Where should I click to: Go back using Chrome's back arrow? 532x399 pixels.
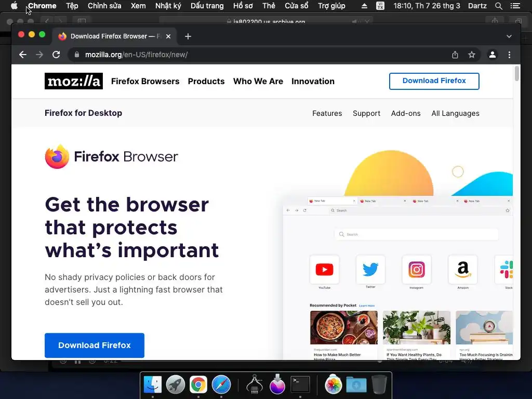(x=23, y=55)
